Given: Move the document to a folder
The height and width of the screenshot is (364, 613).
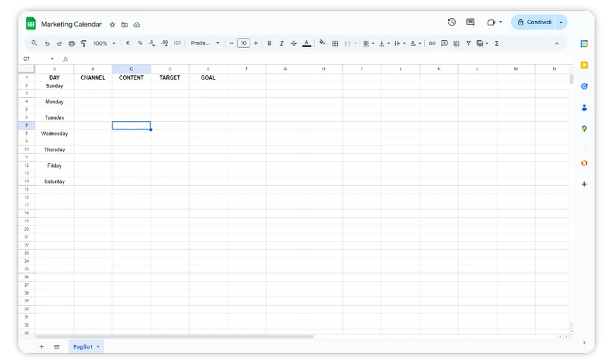Looking at the screenshot, I should pyautogui.click(x=124, y=25).
